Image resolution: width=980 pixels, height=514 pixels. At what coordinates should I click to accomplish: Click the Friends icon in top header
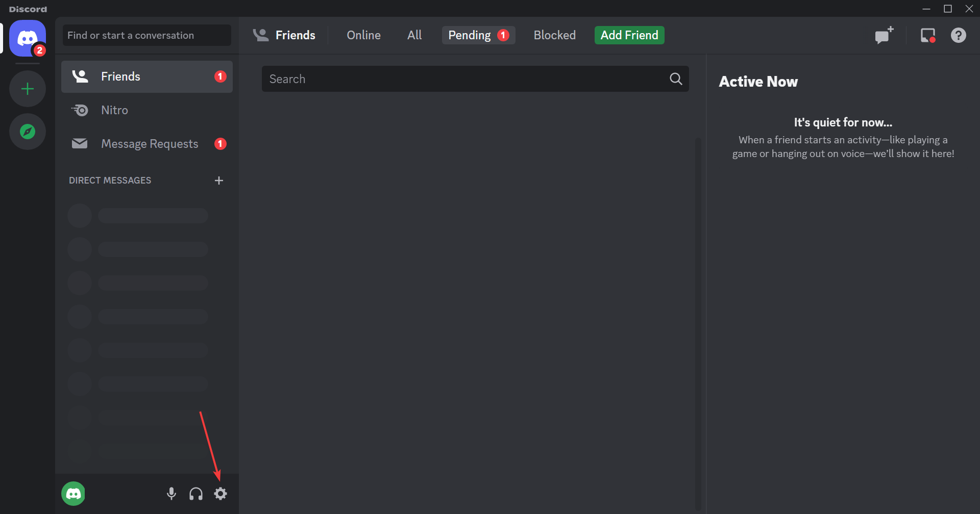(x=261, y=35)
